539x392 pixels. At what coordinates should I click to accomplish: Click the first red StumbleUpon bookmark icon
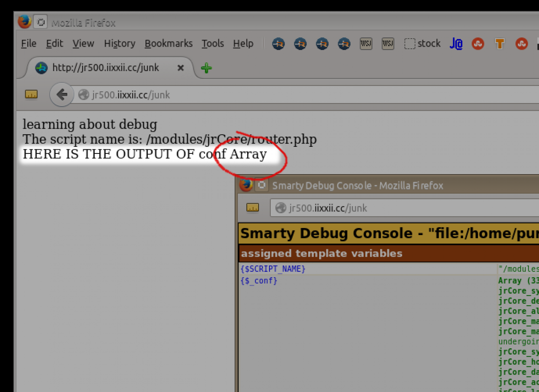tap(478, 44)
